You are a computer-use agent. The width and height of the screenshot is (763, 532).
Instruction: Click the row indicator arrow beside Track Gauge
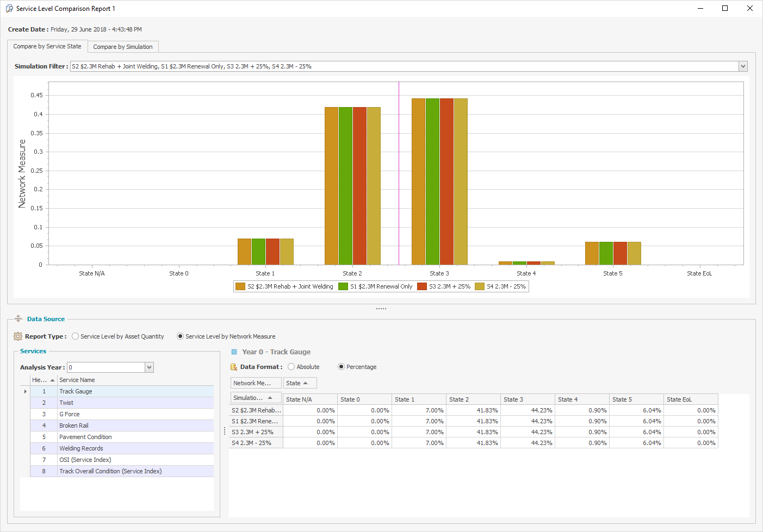(25, 391)
